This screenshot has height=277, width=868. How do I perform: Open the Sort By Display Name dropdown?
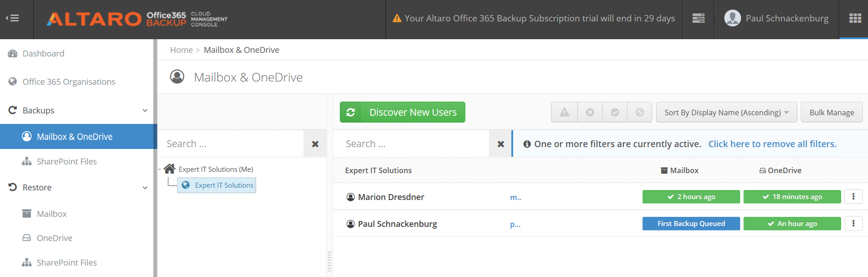point(727,113)
